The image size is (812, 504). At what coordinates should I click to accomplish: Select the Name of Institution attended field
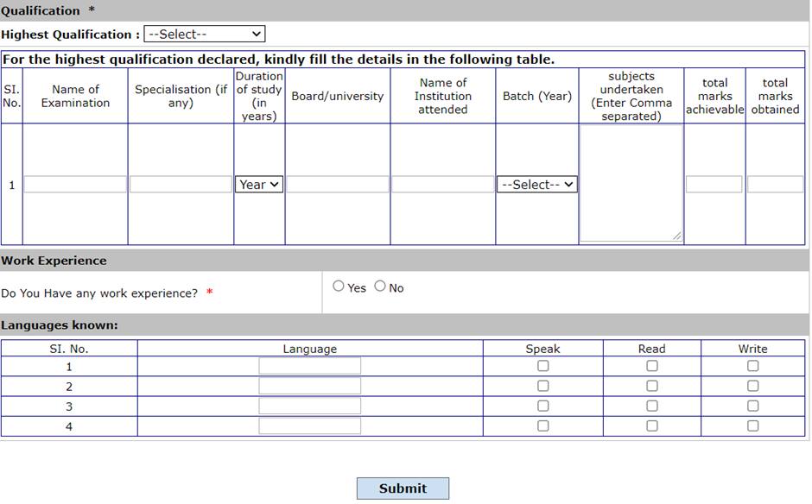pos(443,185)
